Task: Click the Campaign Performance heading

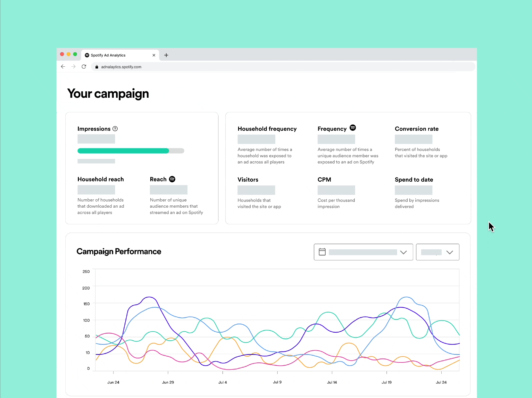Action: [x=119, y=252]
